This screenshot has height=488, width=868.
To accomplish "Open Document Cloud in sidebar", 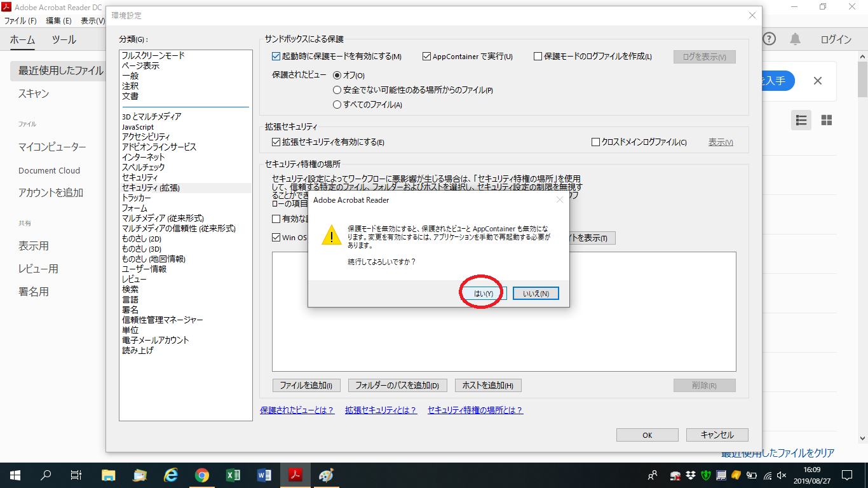I will pyautogui.click(x=49, y=170).
